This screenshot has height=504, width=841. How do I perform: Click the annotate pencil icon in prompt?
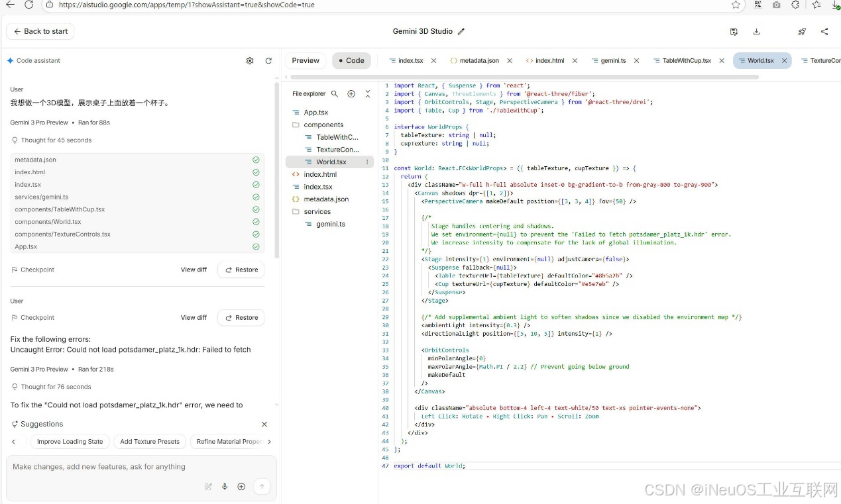coord(208,487)
